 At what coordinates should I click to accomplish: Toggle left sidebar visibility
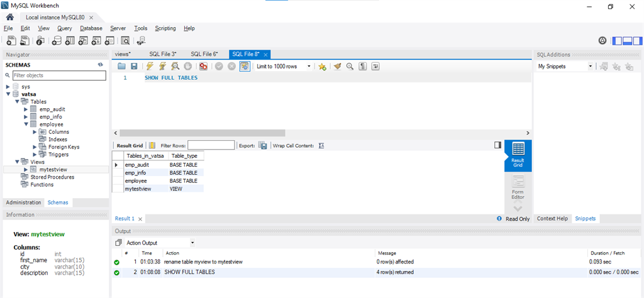617,41
